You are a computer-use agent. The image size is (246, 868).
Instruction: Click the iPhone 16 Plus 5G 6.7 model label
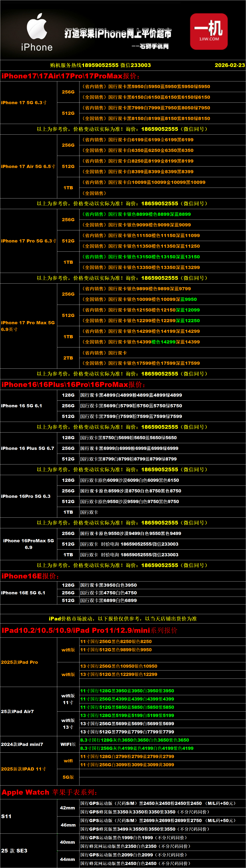(x=28, y=448)
